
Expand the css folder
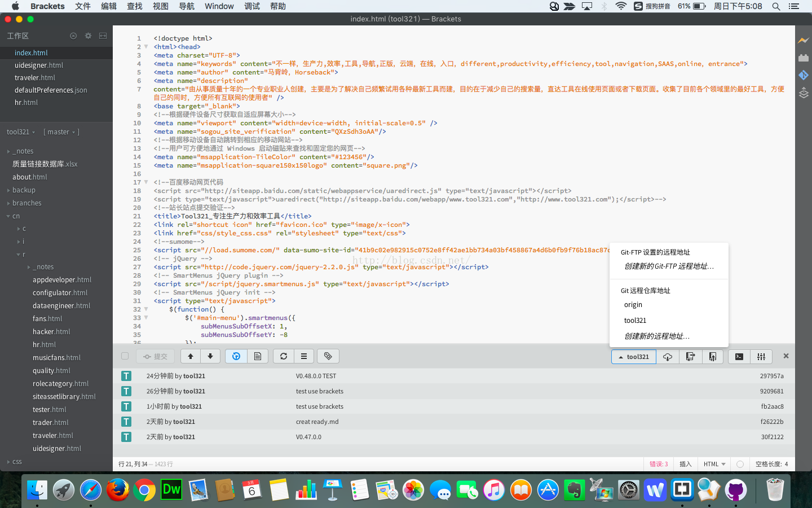(x=8, y=462)
